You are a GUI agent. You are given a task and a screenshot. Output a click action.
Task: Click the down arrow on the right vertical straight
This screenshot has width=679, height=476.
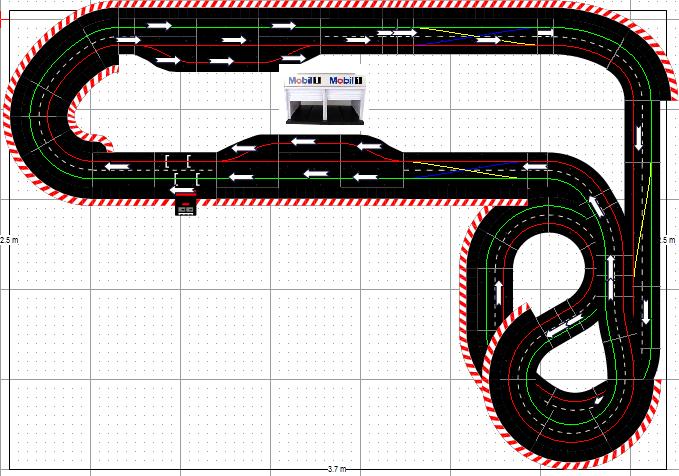(x=639, y=141)
